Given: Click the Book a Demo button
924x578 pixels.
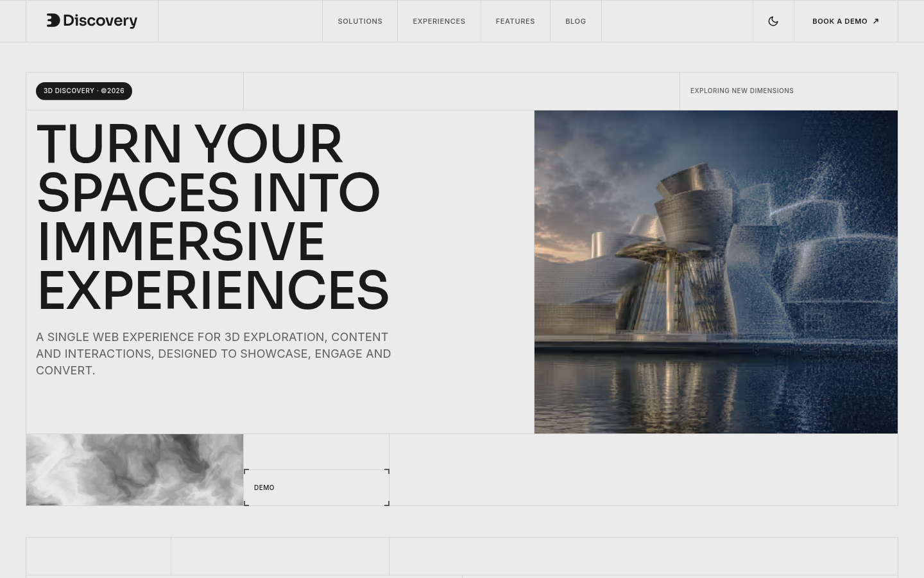Looking at the screenshot, I should pos(846,21).
